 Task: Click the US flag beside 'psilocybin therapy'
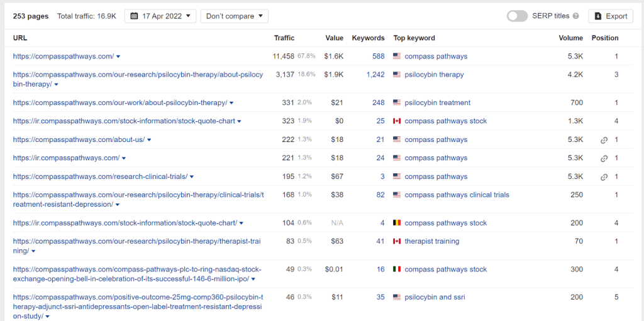397,75
